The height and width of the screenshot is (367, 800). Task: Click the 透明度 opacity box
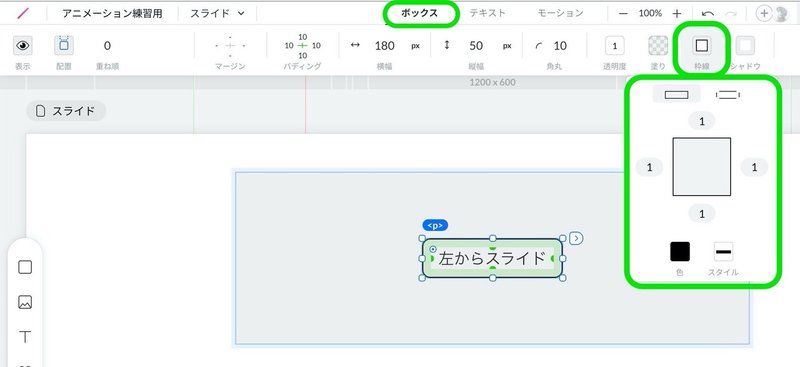(615, 46)
